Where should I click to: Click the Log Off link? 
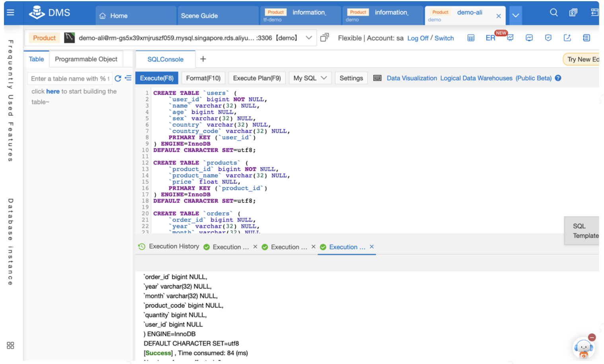point(417,38)
